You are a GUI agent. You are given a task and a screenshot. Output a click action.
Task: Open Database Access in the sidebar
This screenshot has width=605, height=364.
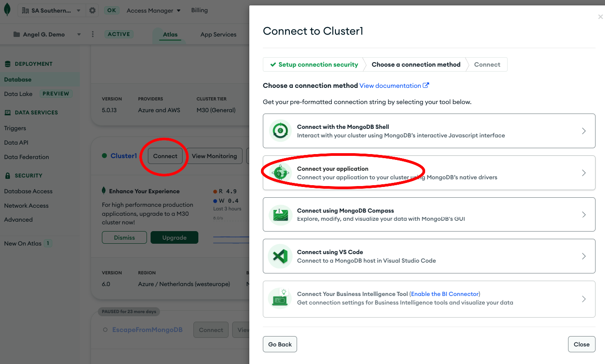coord(28,191)
